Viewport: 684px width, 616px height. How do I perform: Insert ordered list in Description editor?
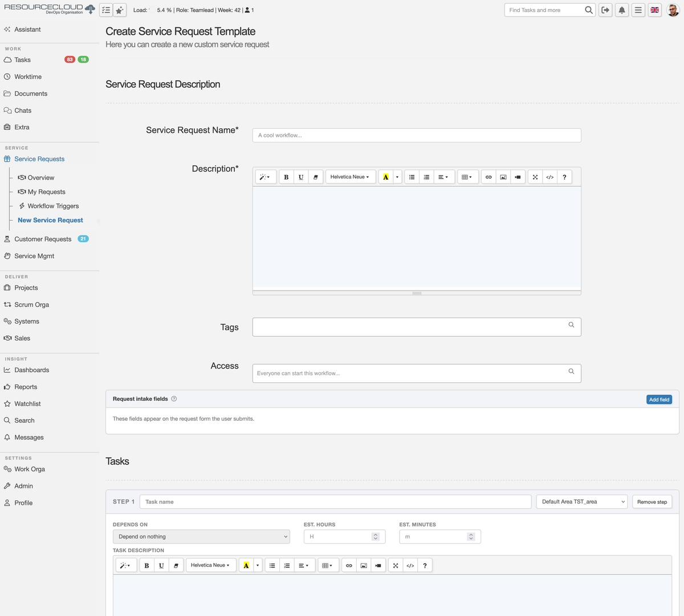[426, 177]
